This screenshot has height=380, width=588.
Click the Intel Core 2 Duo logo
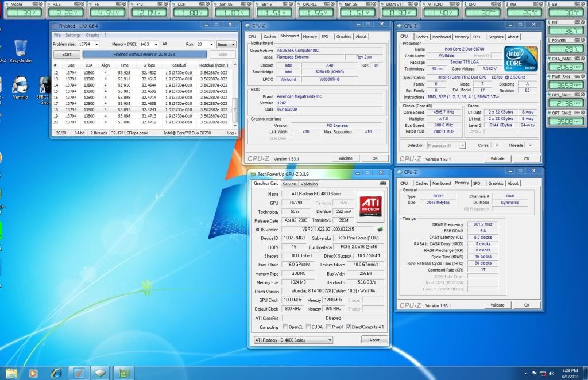click(521, 59)
